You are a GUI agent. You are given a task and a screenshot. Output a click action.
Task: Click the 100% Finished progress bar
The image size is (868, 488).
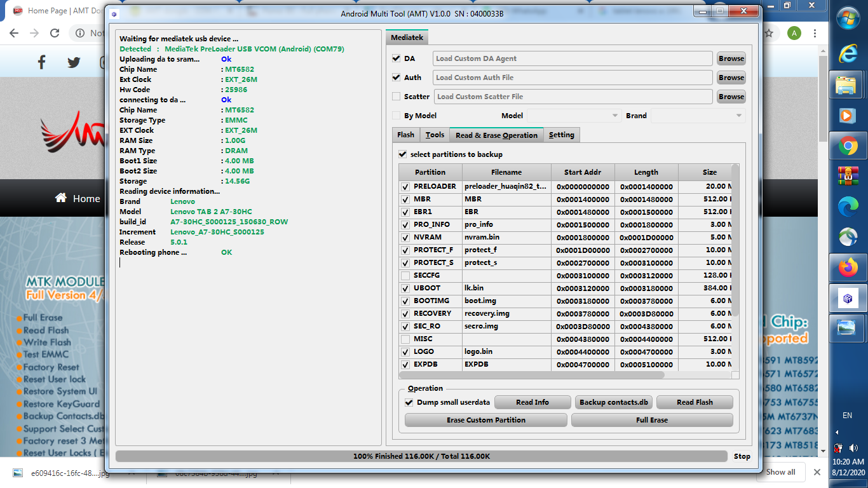pos(421,456)
